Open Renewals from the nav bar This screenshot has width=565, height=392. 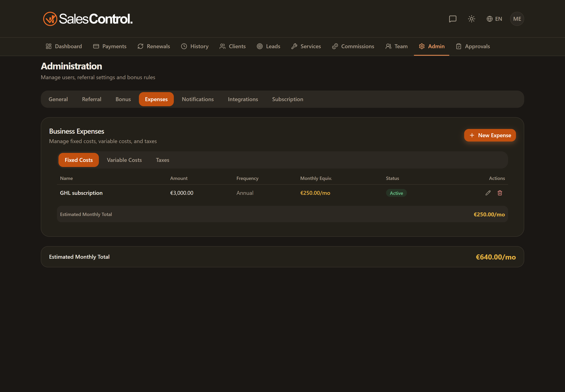coord(154,46)
